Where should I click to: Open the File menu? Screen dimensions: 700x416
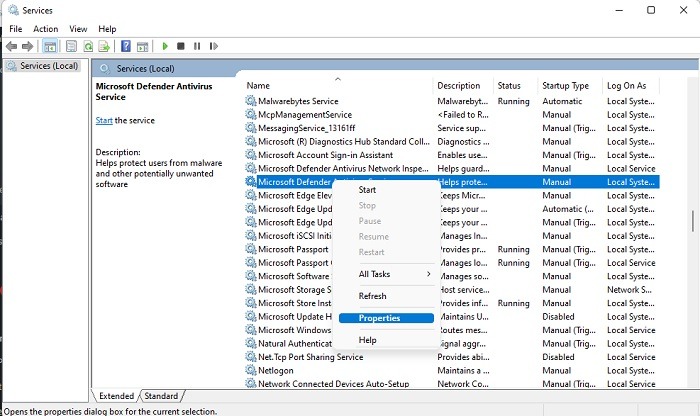click(x=16, y=29)
